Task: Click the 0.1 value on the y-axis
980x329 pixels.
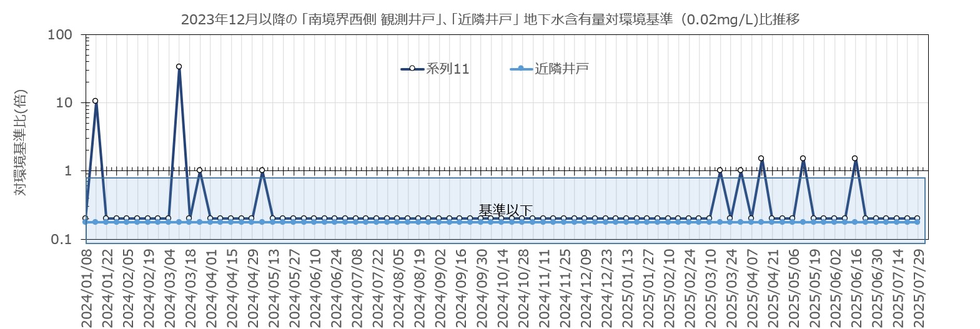Action: click(x=61, y=240)
